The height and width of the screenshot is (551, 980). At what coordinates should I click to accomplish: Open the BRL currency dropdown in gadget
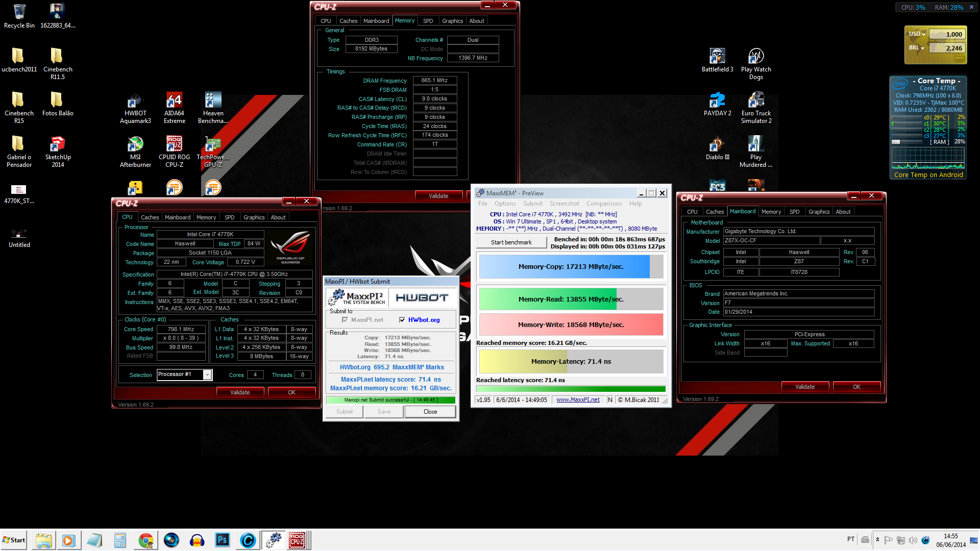pos(917,48)
